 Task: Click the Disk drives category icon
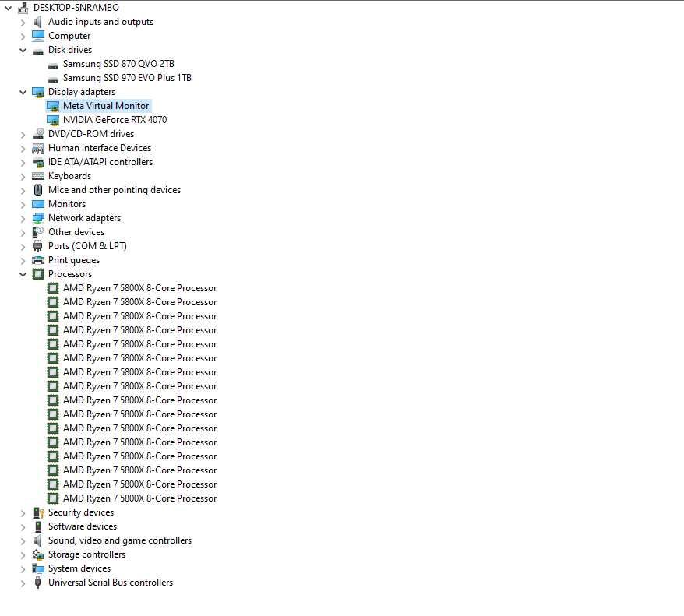pyautogui.click(x=38, y=51)
